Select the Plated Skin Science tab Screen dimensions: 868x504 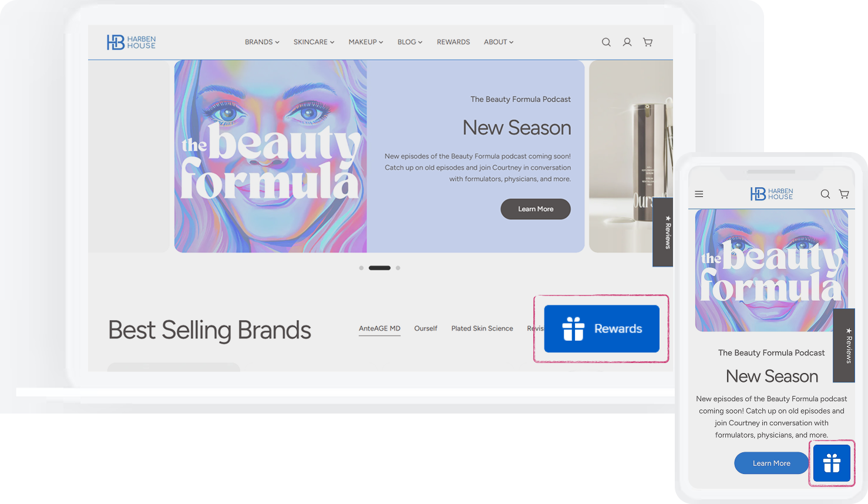tap(482, 328)
